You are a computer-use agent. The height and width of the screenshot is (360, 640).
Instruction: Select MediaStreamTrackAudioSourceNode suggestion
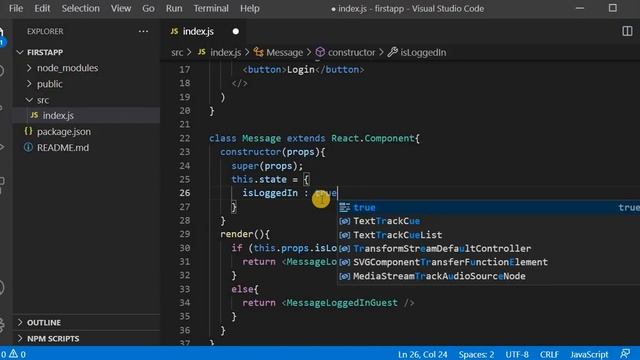click(x=488, y=276)
